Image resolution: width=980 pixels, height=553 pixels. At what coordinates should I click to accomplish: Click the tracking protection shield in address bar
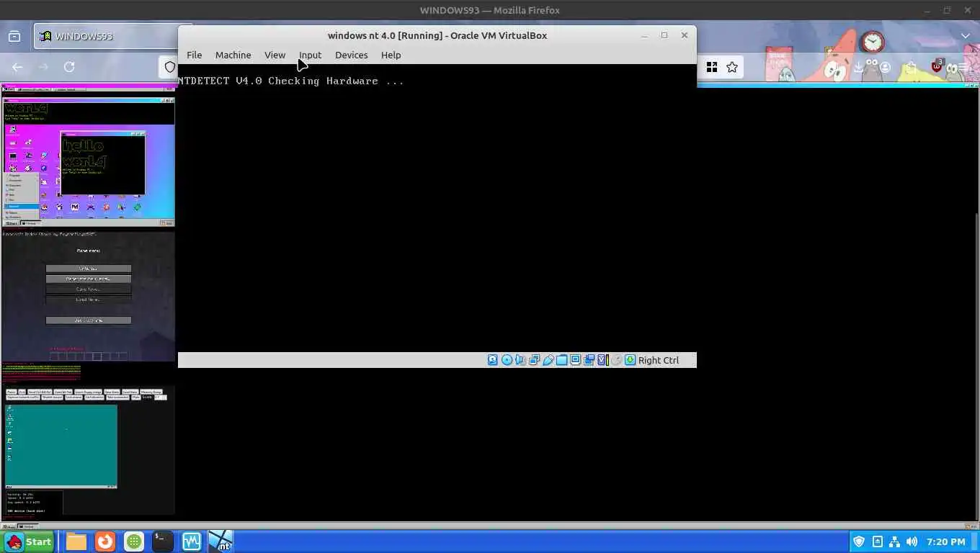pos(170,67)
